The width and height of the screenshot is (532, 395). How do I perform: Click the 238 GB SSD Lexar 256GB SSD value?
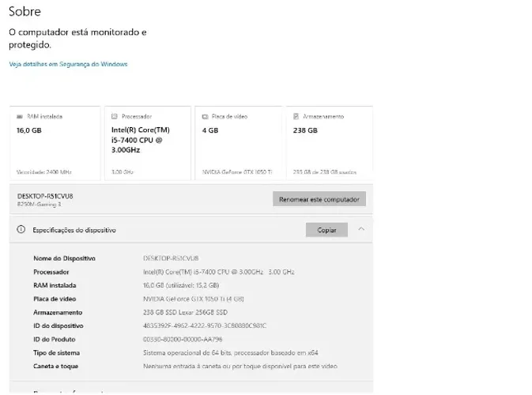coord(185,312)
